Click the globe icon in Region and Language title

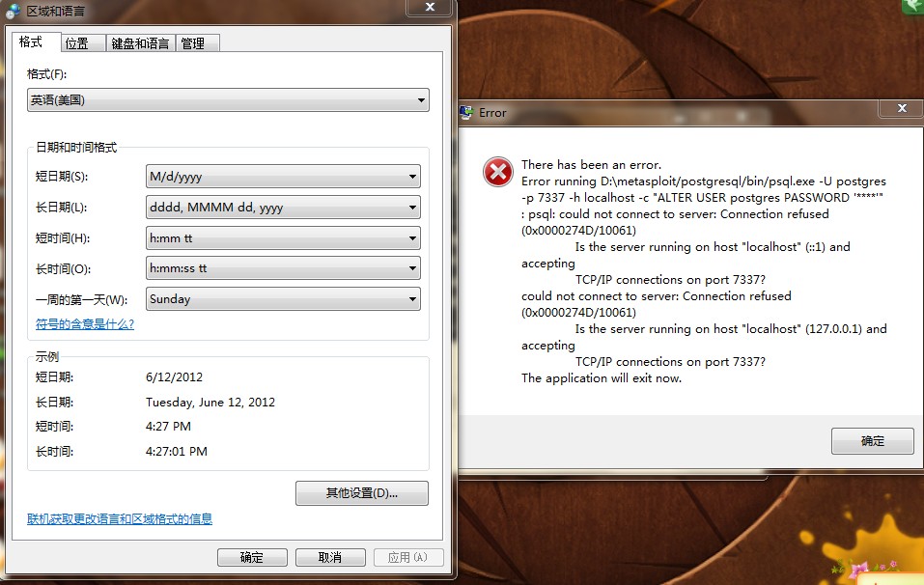click(13, 11)
